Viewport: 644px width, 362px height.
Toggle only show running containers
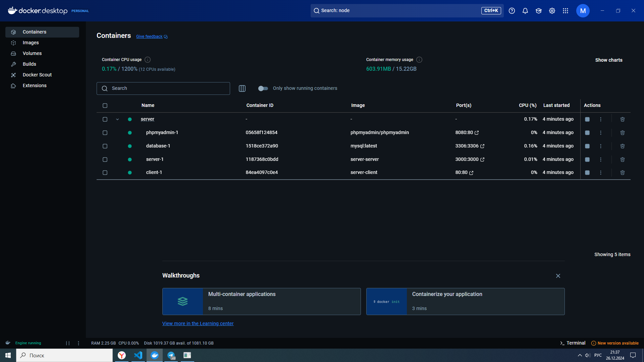tap(263, 88)
